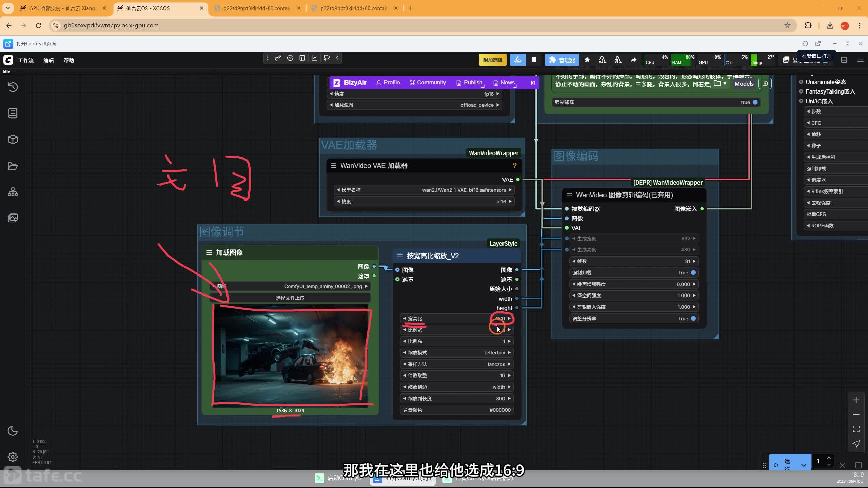Open the node library cube icon
Screen dimensions: 868x488
[13, 139]
